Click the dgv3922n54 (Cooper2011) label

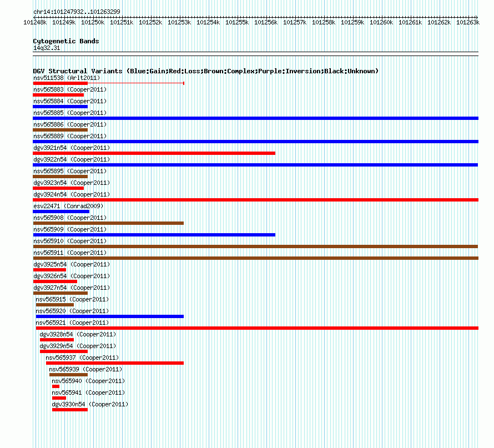coord(72,159)
